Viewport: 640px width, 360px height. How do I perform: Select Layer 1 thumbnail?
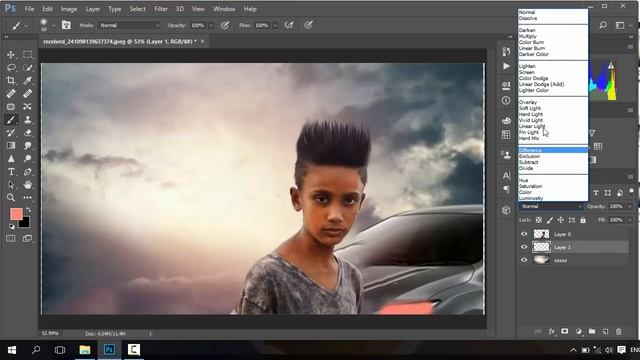coord(542,247)
